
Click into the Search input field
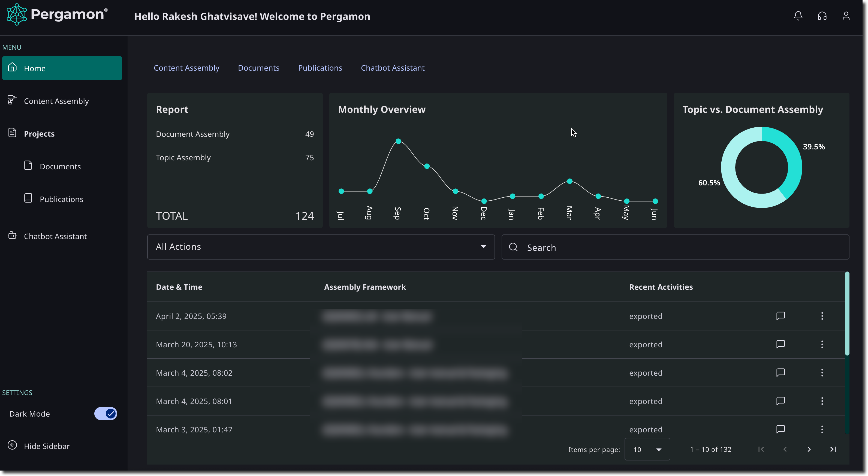tap(675, 247)
